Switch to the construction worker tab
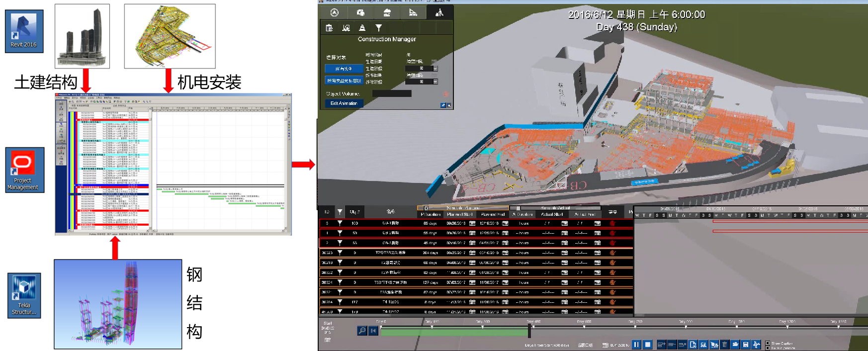This screenshot has width=868, height=351. point(439,12)
